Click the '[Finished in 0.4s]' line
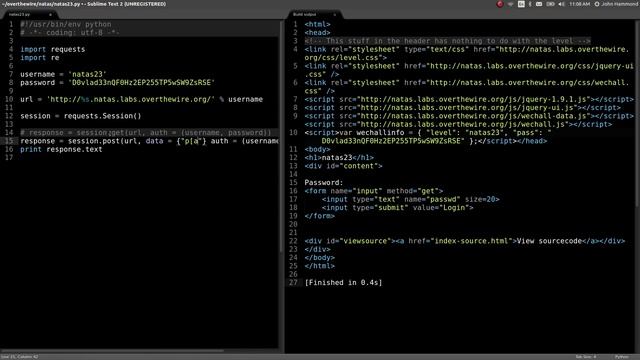Screen dimensions: 640x360 pos(343,282)
